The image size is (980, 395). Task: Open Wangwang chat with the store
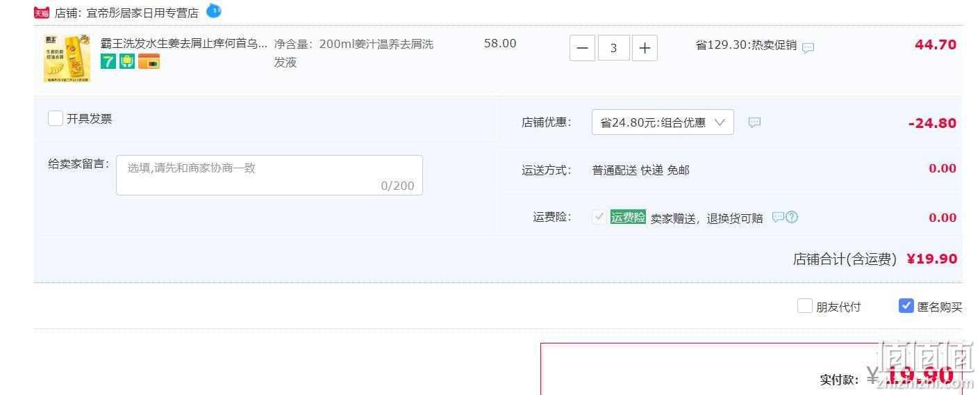[214, 11]
